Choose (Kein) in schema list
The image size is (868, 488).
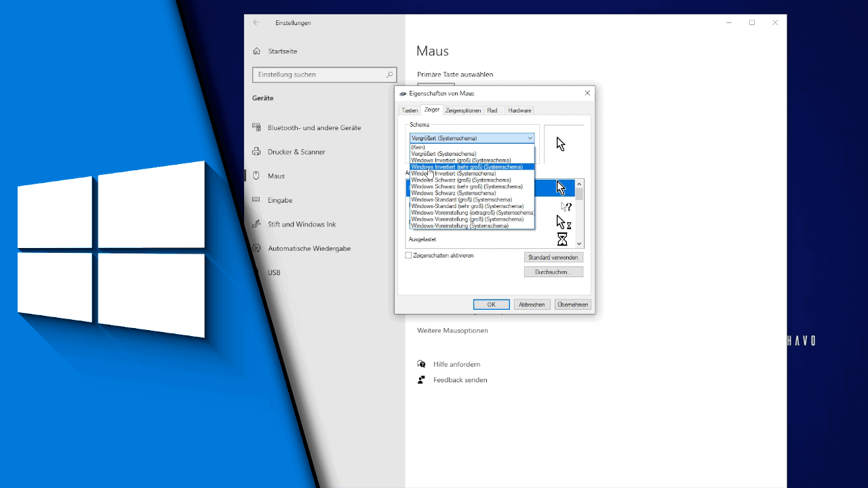[x=472, y=147]
